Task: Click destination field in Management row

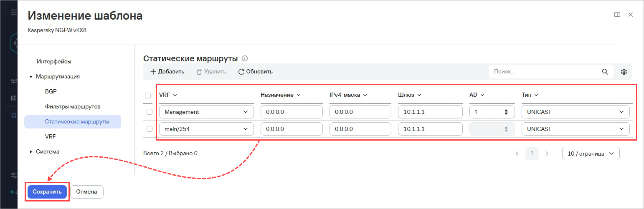Action: pos(292,112)
